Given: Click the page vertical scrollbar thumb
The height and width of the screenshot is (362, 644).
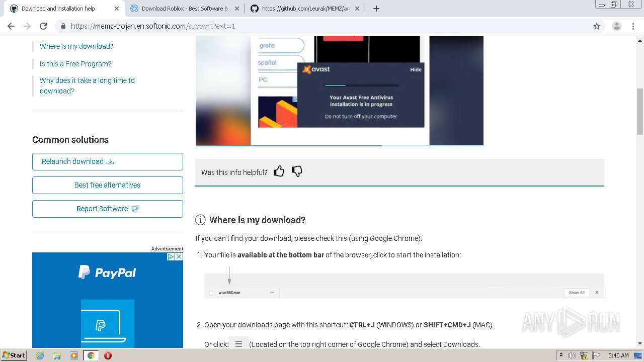Looking at the screenshot, I should 640,111.
